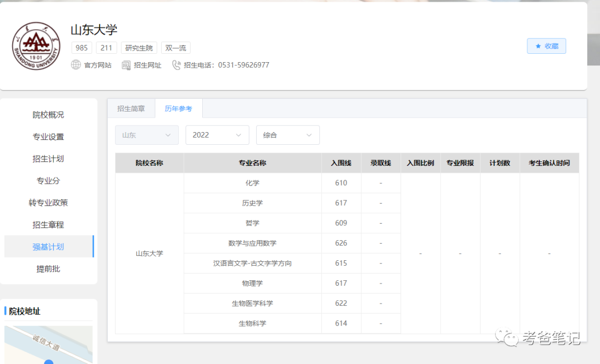Click the 历史学 major row
This screenshot has height=364, width=600.
point(253,203)
